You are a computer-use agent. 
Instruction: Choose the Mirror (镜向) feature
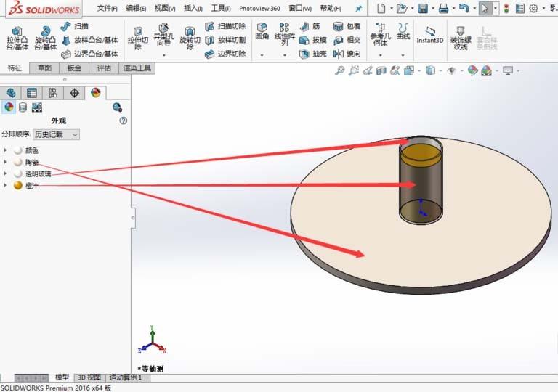click(347, 54)
